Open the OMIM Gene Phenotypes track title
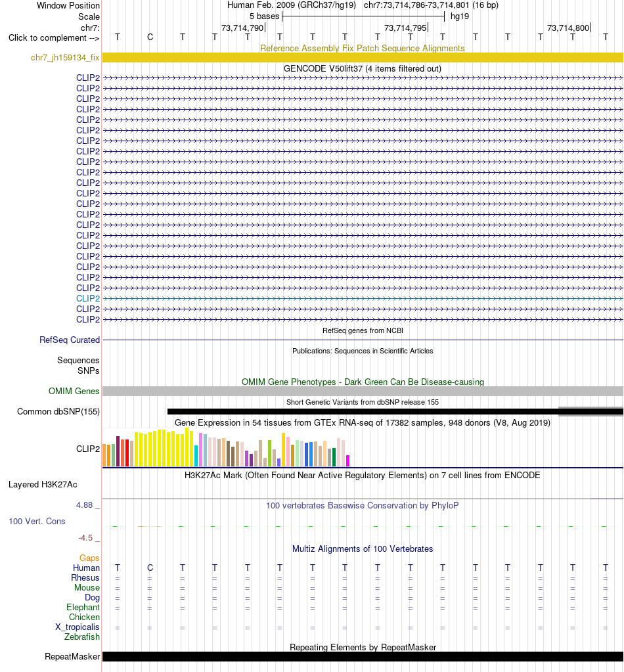The image size is (624, 672). tap(363, 382)
